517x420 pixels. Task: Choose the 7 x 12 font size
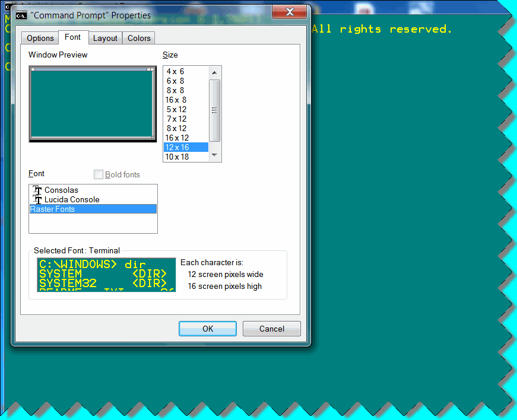pos(186,119)
